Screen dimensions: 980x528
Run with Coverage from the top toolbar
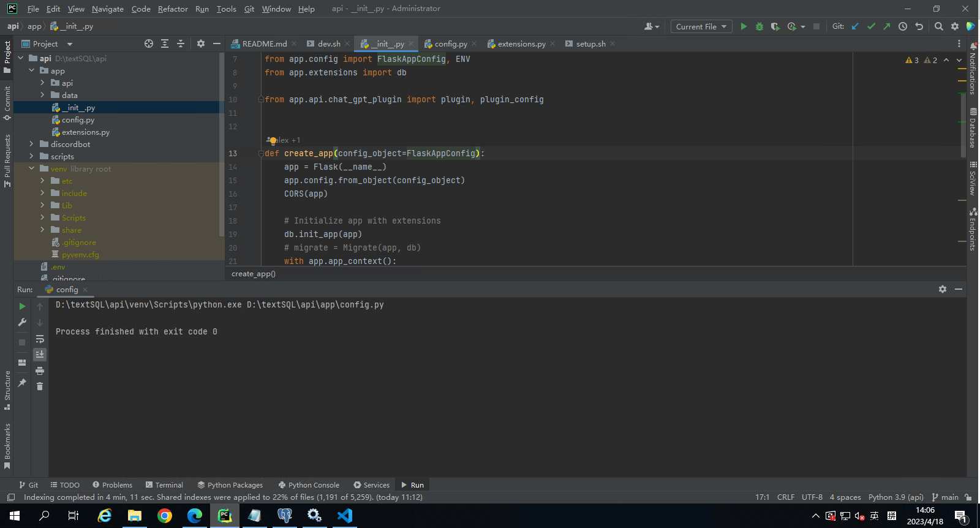point(775,26)
